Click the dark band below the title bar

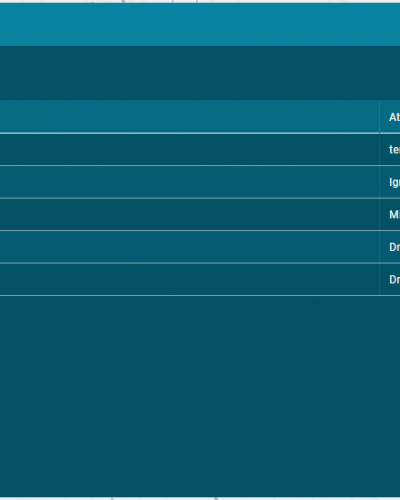pyautogui.click(x=200, y=73)
